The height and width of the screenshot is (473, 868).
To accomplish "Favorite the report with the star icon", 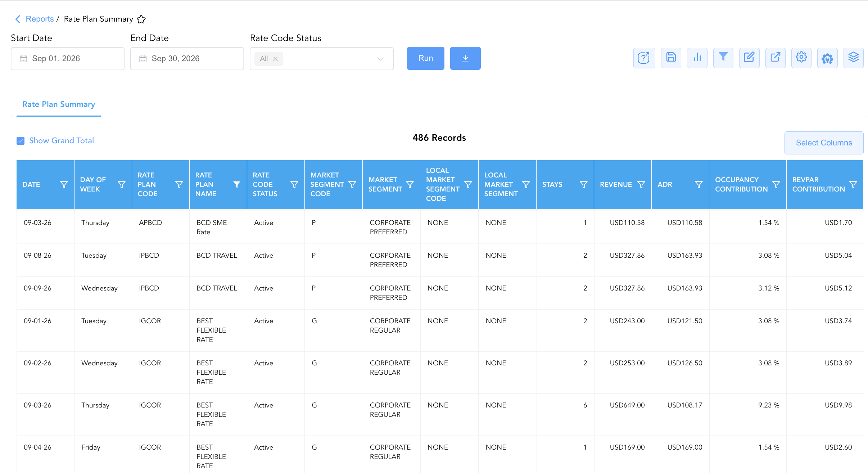I will click(141, 19).
